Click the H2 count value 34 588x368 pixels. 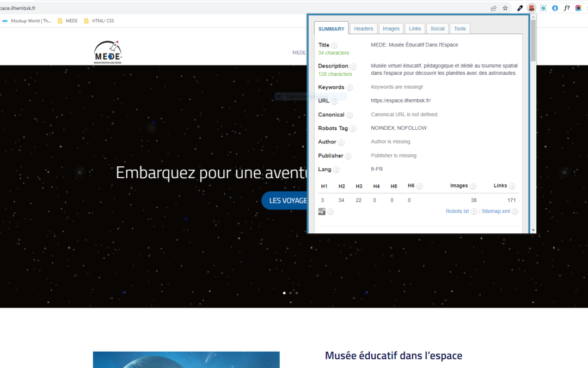(341, 200)
